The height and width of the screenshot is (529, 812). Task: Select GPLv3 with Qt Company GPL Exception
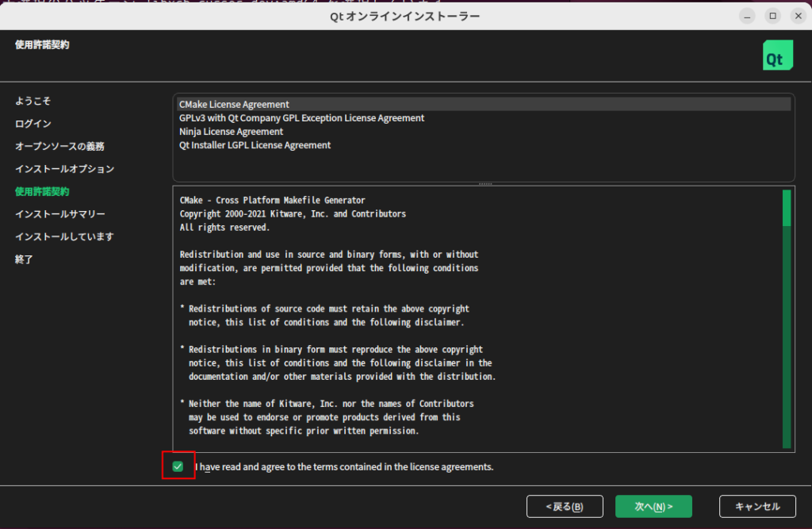point(301,118)
